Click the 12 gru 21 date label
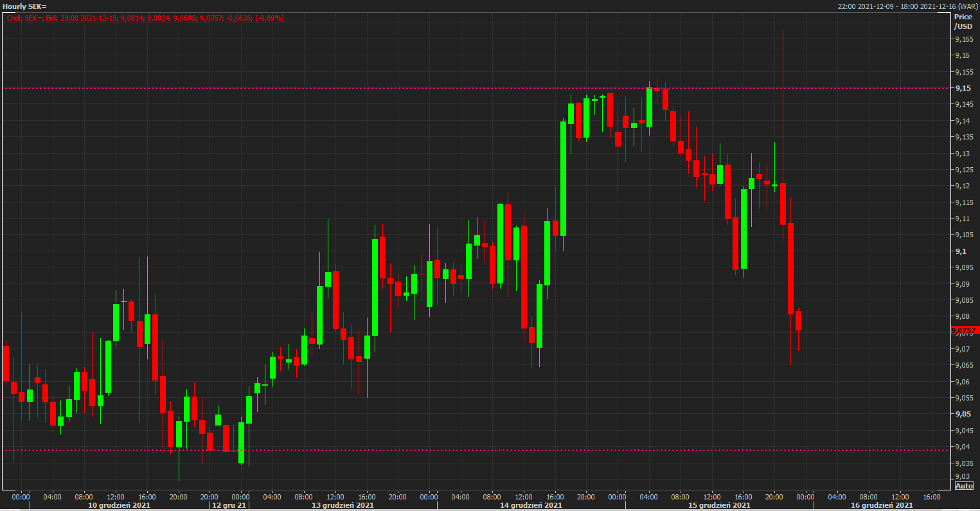 (x=229, y=506)
